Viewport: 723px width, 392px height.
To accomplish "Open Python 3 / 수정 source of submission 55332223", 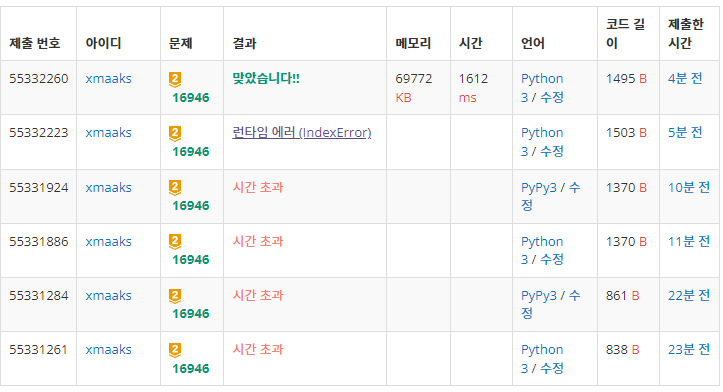I will click(x=542, y=142).
